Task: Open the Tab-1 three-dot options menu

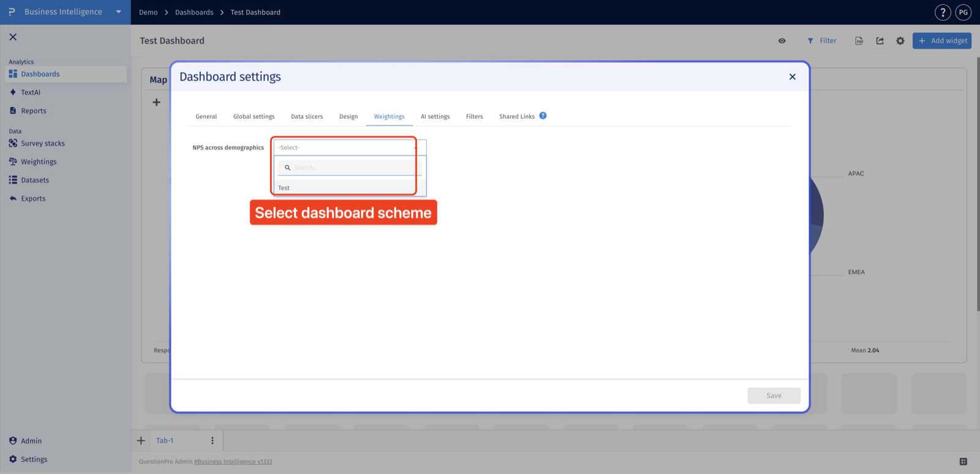Action: click(x=213, y=441)
